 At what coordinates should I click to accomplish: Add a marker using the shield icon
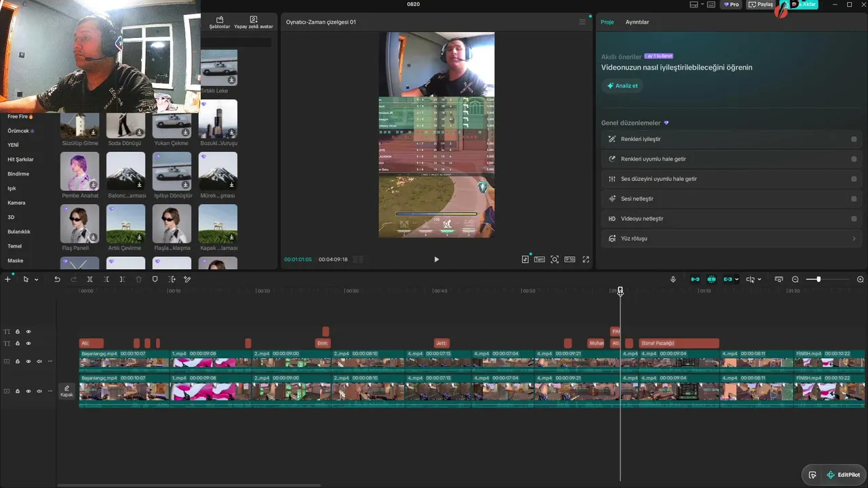(x=155, y=279)
